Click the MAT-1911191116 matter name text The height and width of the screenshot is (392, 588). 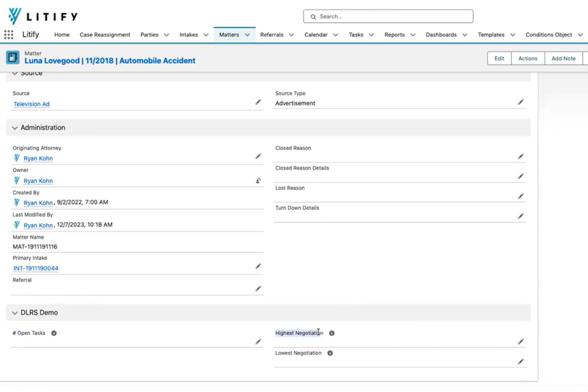pos(35,247)
